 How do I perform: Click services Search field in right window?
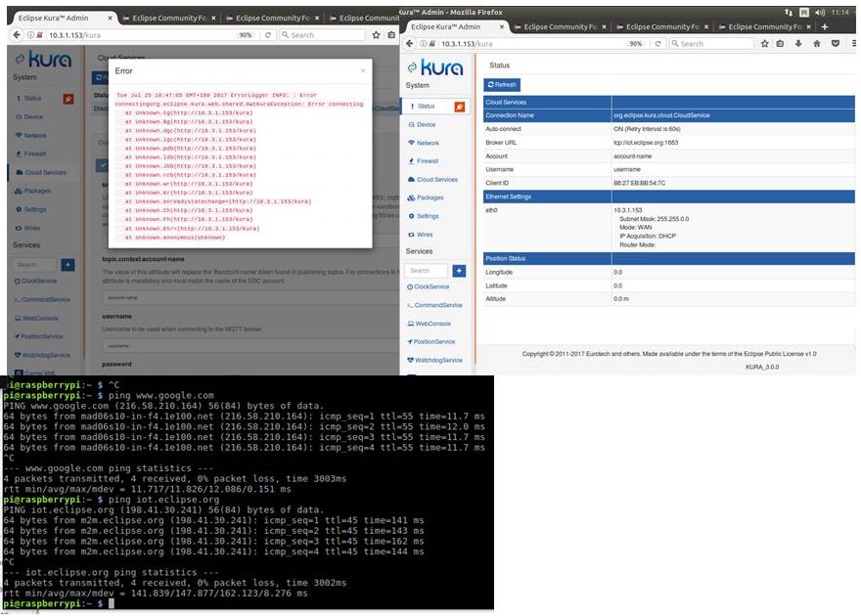pos(427,271)
